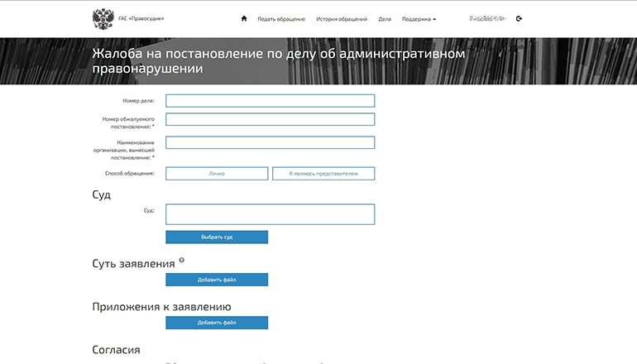Add file under Приложения к заявлению

click(217, 323)
